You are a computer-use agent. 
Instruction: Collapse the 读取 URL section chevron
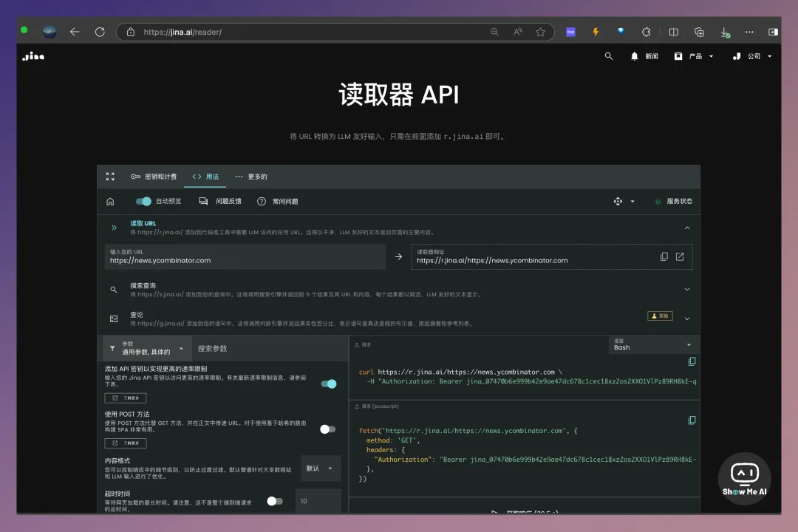click(x=687, y=228)
